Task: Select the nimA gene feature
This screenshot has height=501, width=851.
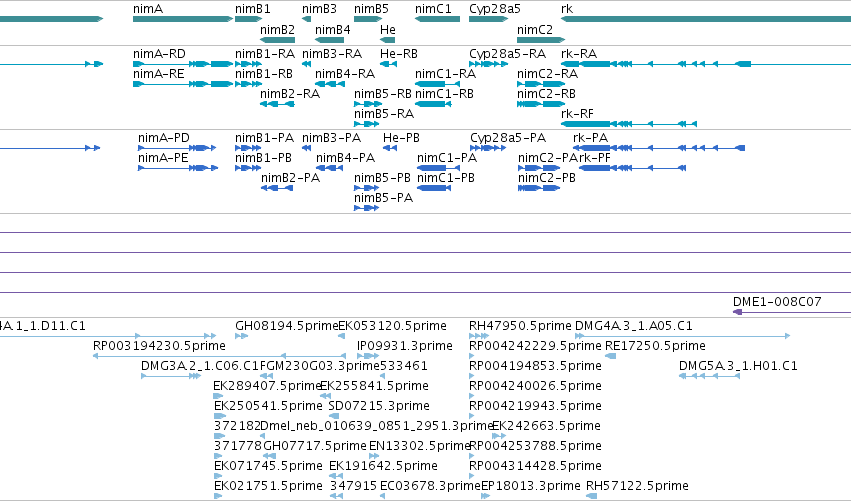Action: click(x=183, y=19)
